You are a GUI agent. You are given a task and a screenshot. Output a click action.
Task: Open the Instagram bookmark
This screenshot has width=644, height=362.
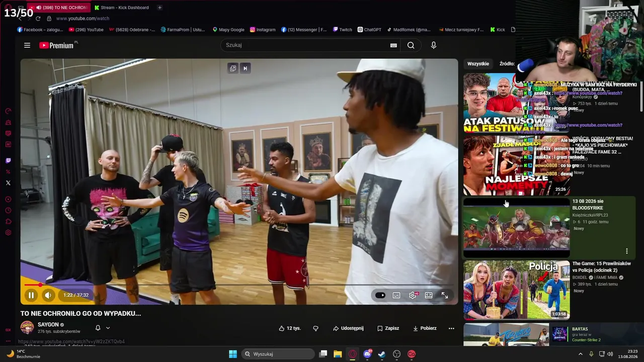263,30
